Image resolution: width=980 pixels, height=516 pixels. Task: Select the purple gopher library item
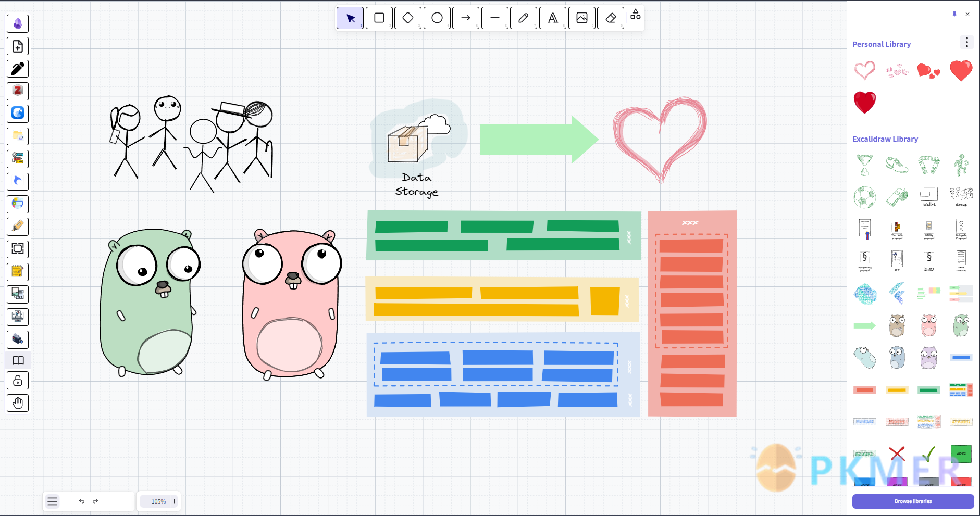[x=929, y=358]
